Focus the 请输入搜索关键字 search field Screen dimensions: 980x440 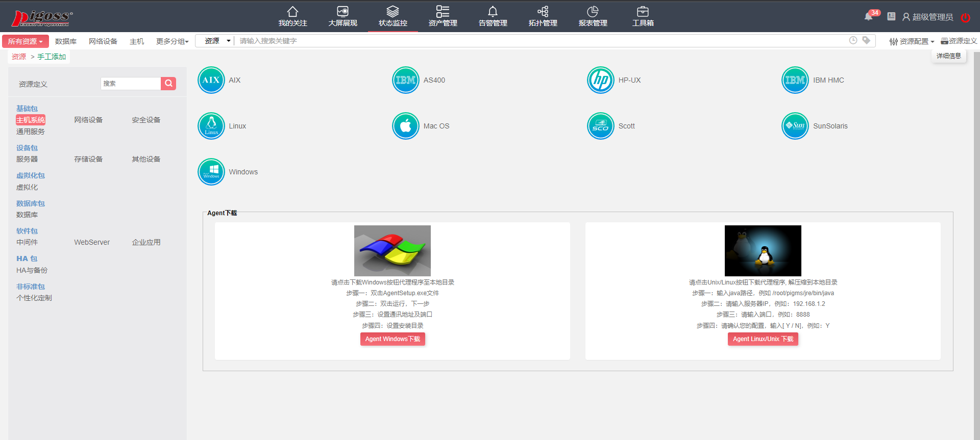(541, 41)
